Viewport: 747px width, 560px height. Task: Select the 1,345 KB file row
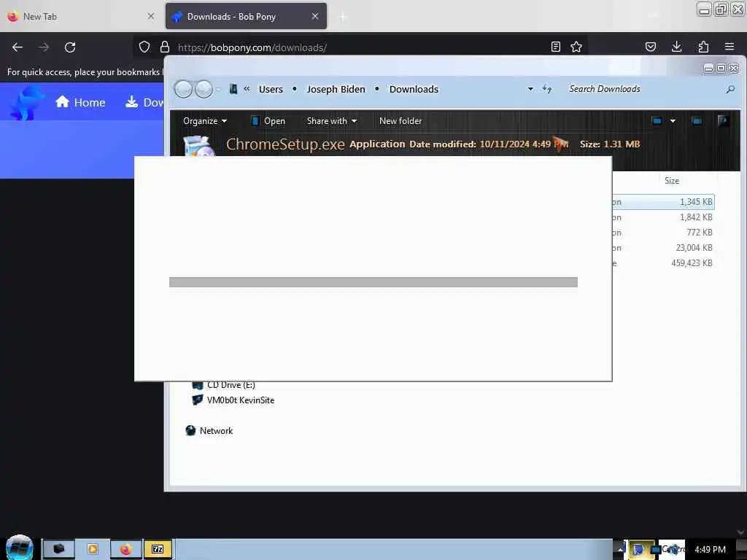(663, 202)
